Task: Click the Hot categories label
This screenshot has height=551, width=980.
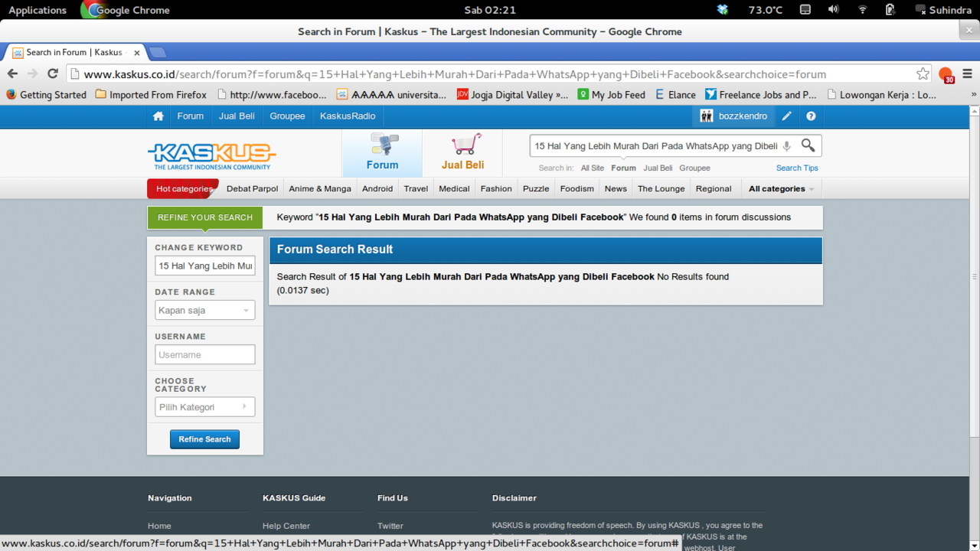Action: [x=184, y=189]
